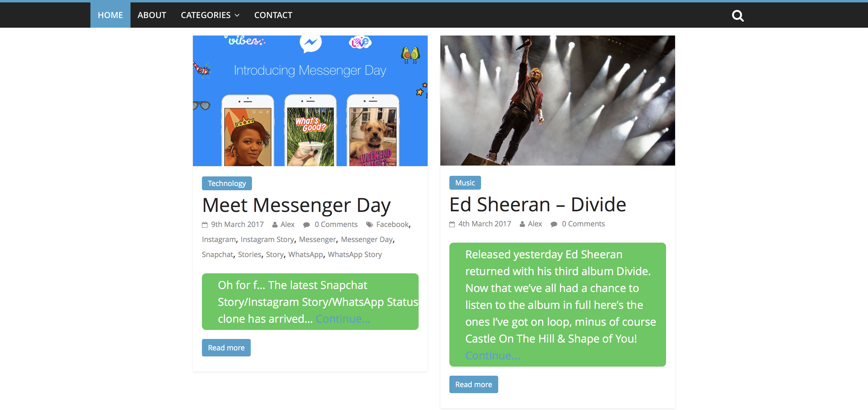The image size is (868, 410).
Task: Follow Continue link in Messenger Day excerpt
Action: coord(343,319)
